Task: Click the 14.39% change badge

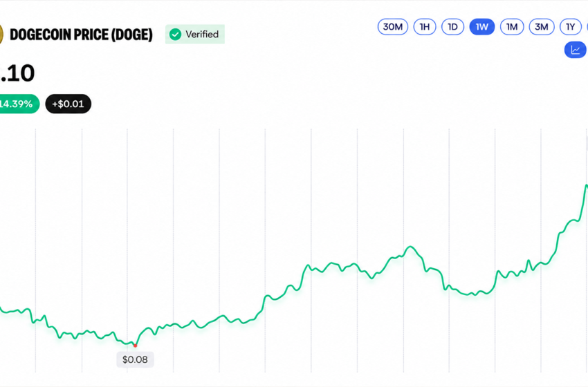Action: coord(19,104)
